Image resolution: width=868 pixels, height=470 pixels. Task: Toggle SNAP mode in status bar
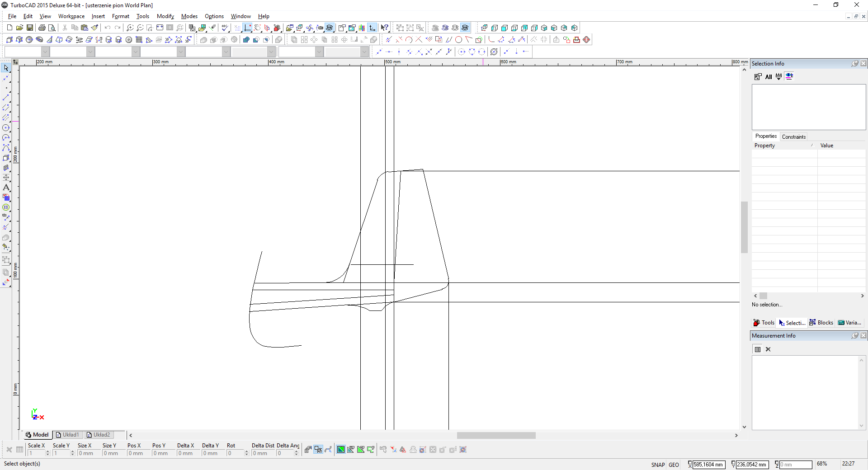pyautogui.click(x=658, y=465)
